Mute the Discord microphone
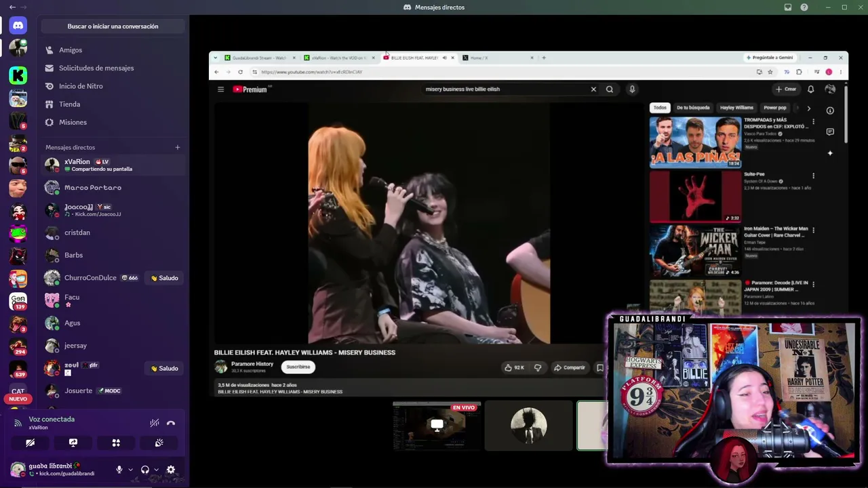The image size is (868, 488). (x=119, y=470)
